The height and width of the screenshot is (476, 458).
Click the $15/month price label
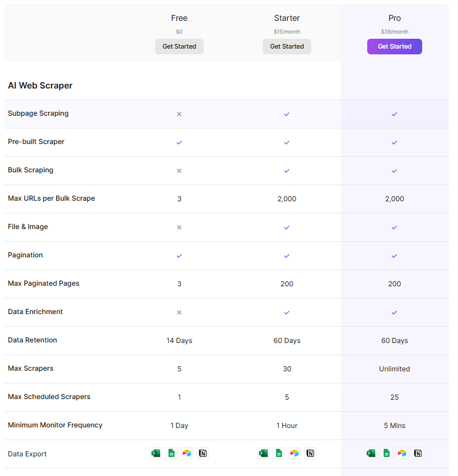[287, 32]
